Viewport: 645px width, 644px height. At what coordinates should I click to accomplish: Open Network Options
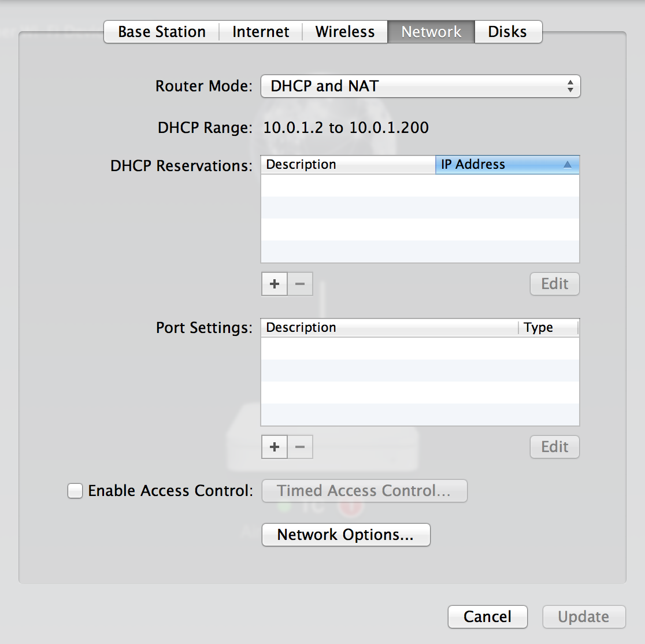pos(346,535)
